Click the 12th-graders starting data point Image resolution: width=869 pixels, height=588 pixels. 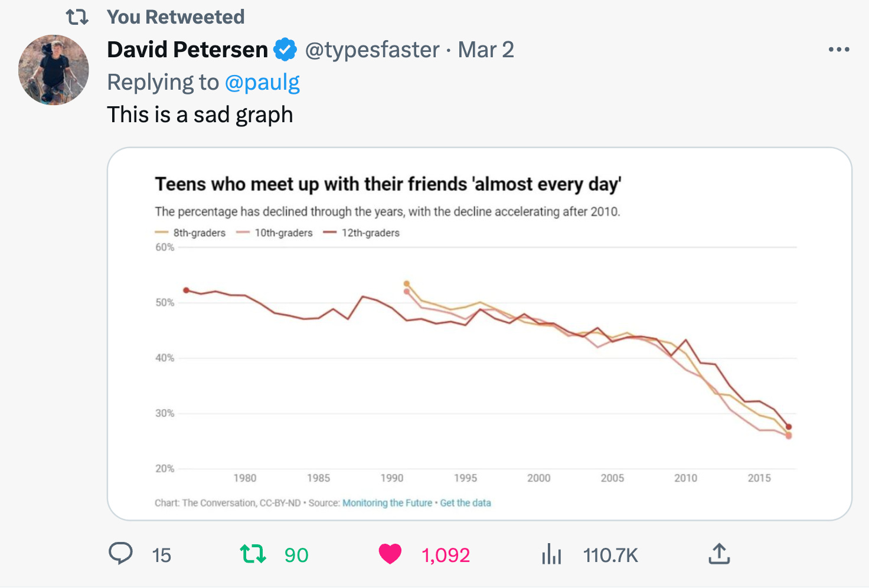point(186,290)
